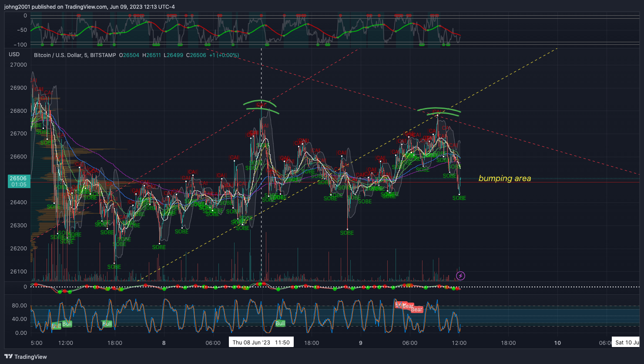Click the 26400 price axis label

point(18,202)
